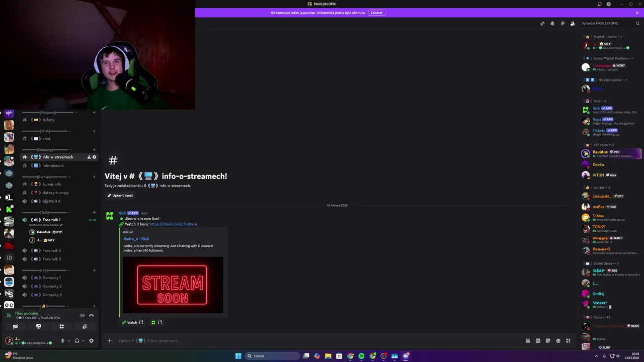The image size is (644, 362).
Task: Open the settings gear on the info-o-streamech channel
Action: click(x=94, y=157)
